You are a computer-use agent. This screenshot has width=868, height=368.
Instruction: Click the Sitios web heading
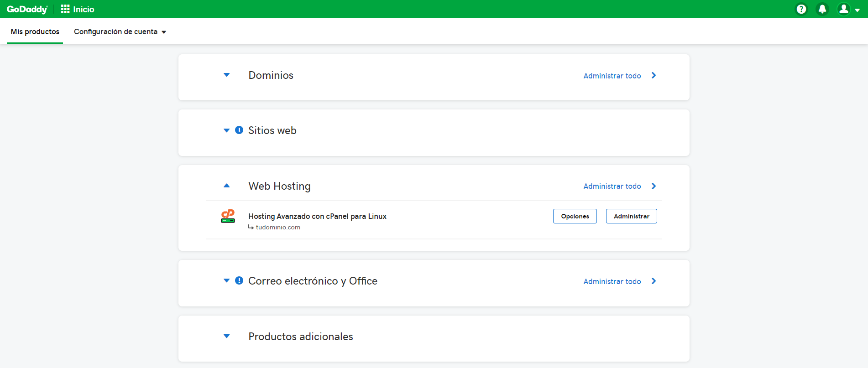(272, 130)
